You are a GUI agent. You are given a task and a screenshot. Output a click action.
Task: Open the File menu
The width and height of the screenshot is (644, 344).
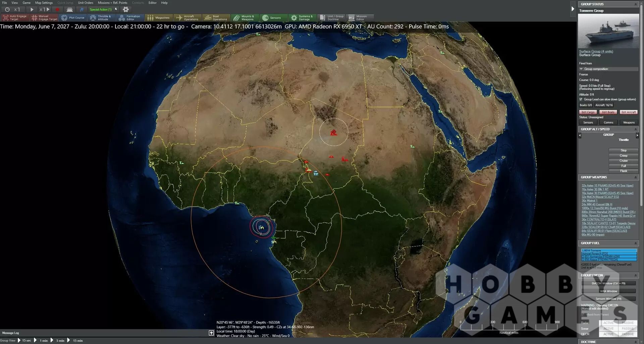pyautogui.click(x=5, y=3)
